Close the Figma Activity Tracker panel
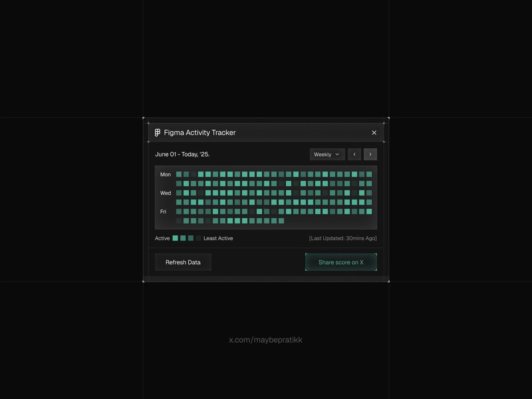The height and width of the screenshot is (399, 532). click(374, 133)
